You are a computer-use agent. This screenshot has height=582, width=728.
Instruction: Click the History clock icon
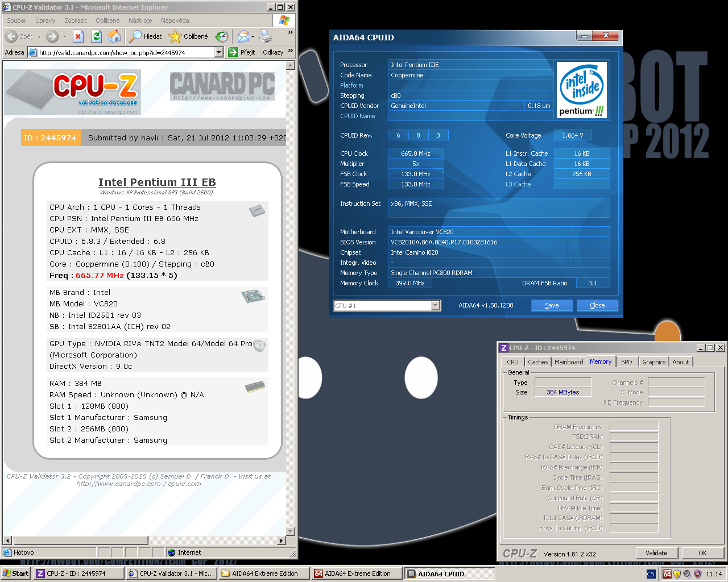(222, 36)
